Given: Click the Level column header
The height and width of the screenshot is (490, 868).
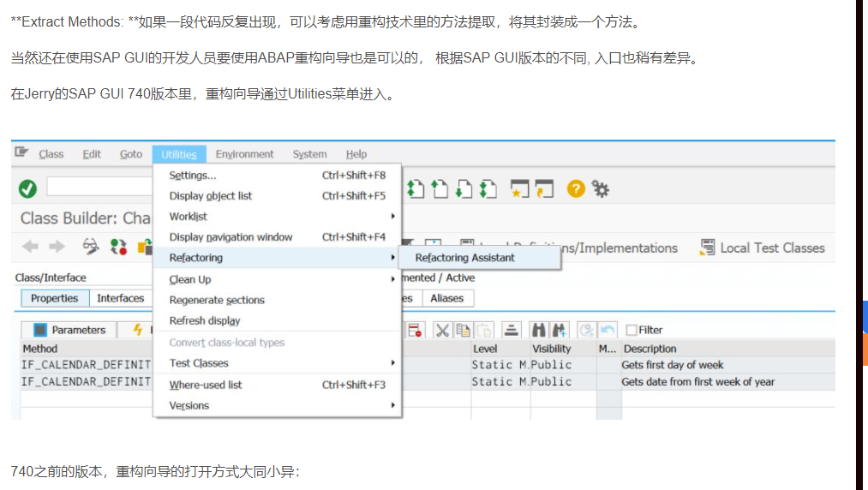Looking at the screenshot, I should [x=500, y=349].
